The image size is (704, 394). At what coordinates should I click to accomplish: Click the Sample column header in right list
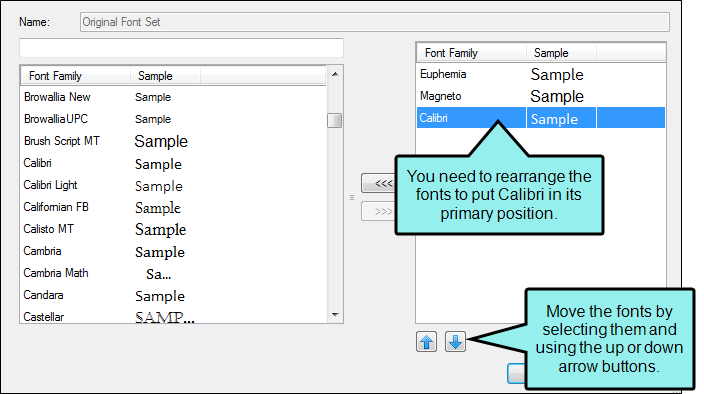coord(561,53)
